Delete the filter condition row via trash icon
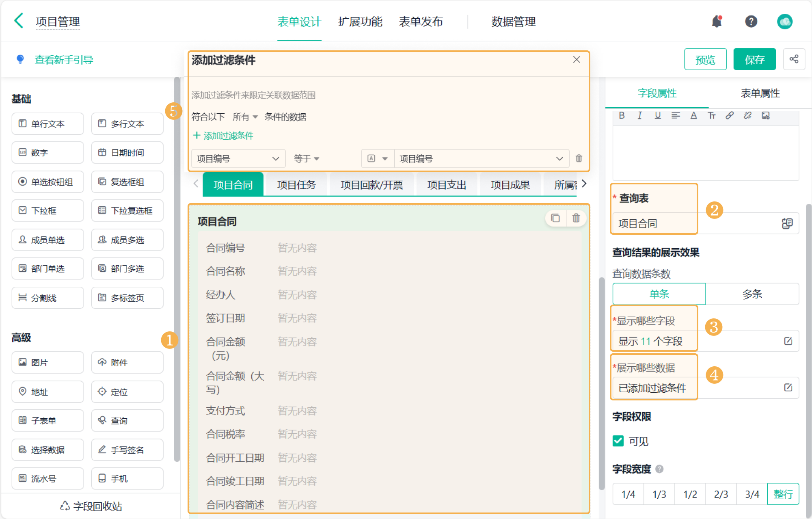 tap(579, 158)
